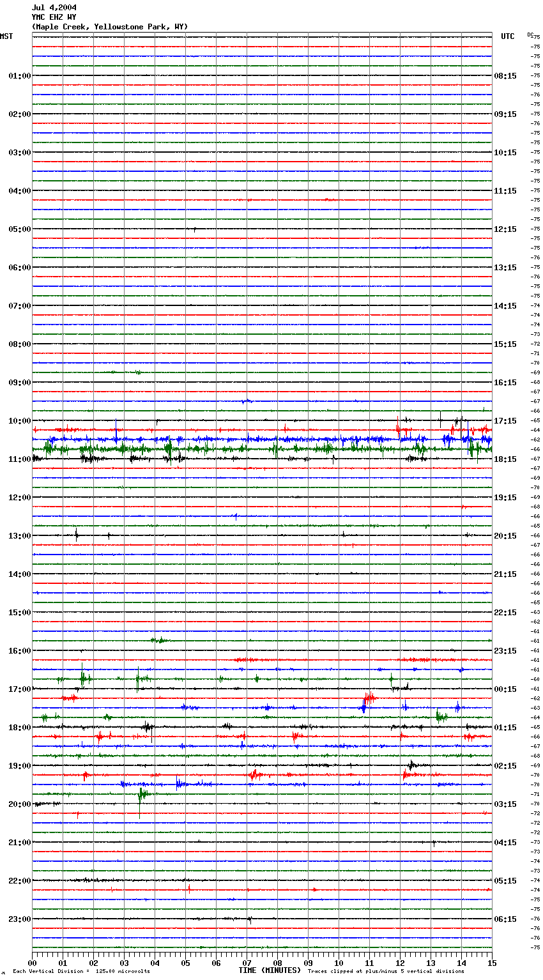Click the 08:00 MST time label
This screenshot has height=980, width=543.
pyautogui.click(x=20, y=344)
